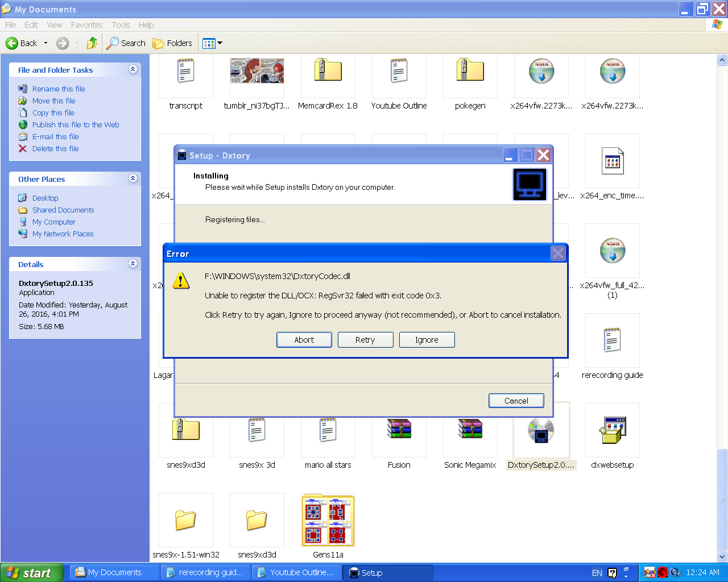Select the MemcardRex 1.8 zip folder icon
728x582 pixels.
[328, 71]
